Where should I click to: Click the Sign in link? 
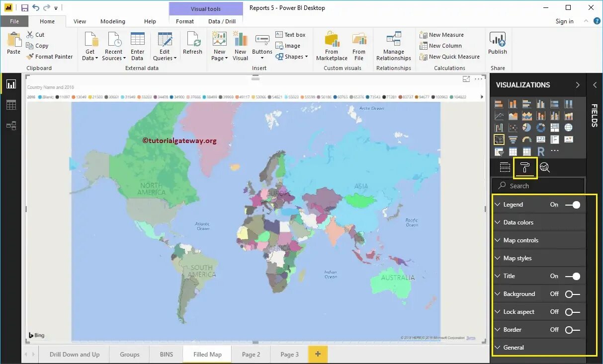click(x=564, y=21)
